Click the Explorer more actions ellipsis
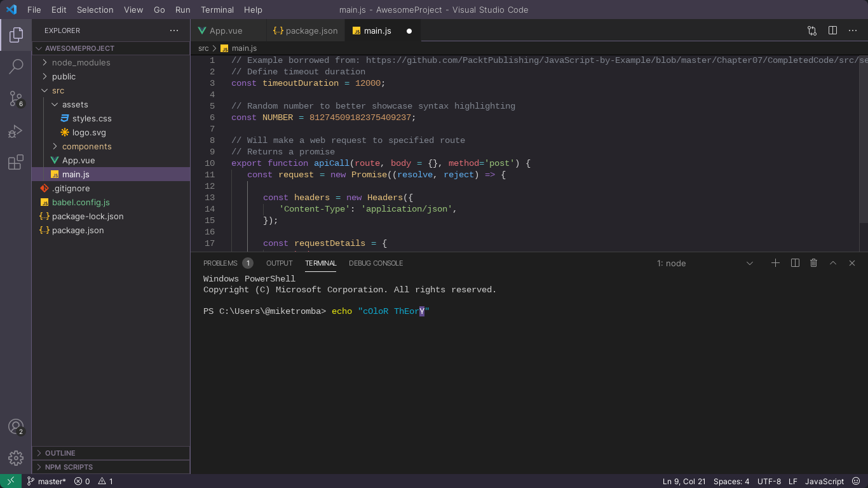Image resolution: width=868 pixels, height=488 pixels. tap(174, 30)
